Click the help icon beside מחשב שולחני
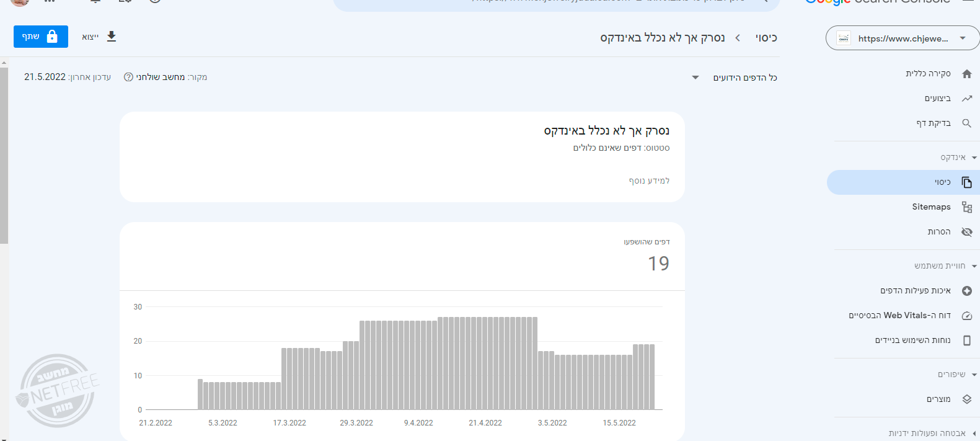Viewport: 980px width, 441px height. pos(128,77)
